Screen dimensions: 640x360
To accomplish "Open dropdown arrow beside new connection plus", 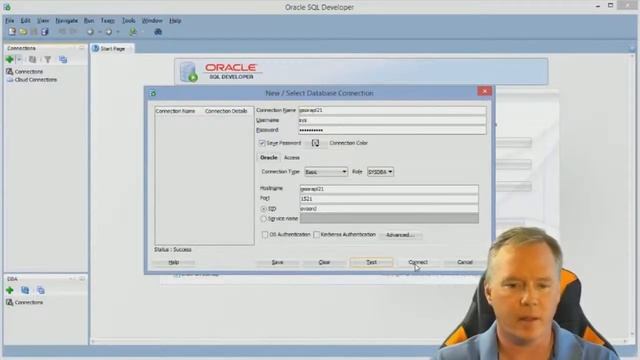I will tap(19, 60).
